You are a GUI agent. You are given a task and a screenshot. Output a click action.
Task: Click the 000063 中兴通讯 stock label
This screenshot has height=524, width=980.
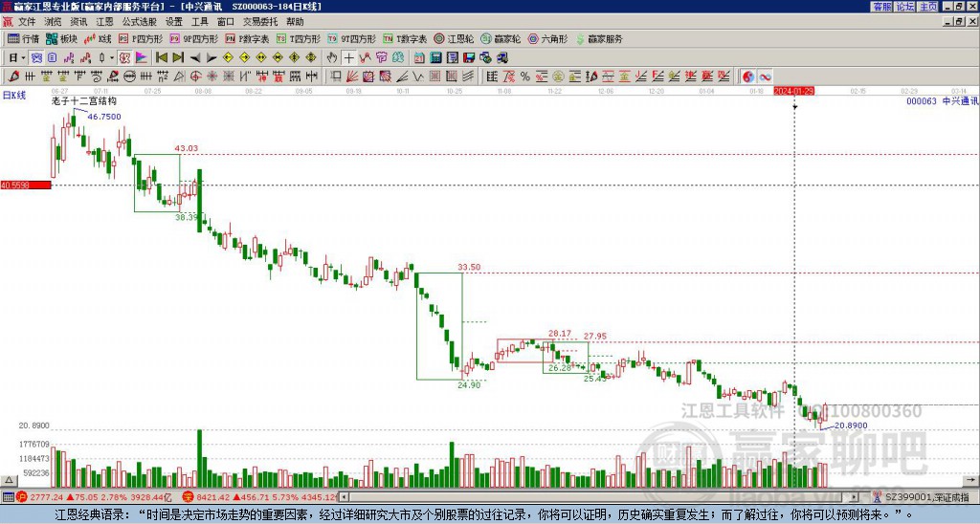(x=942, y=101)
